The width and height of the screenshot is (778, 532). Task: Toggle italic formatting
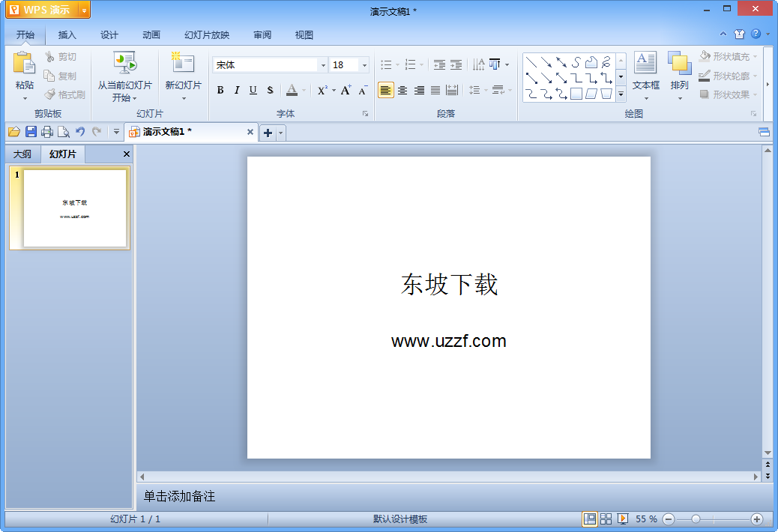pos(236,90)
